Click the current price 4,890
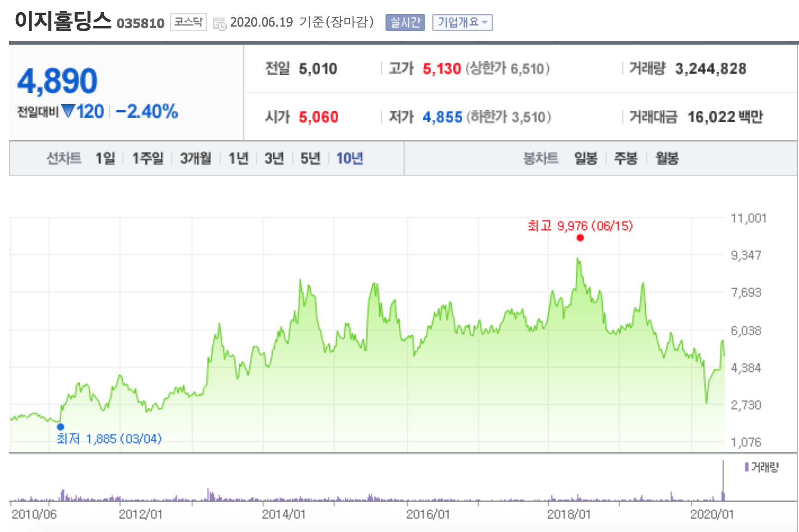This screenshot has height=532, width=799. pyautogui.click(x=57, y=81)
